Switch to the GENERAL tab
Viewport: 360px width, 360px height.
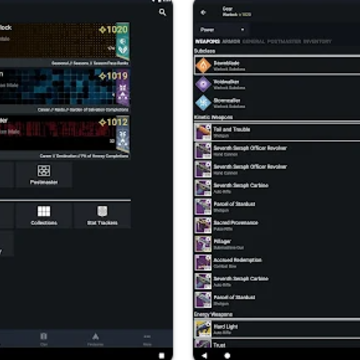(254, 41)
